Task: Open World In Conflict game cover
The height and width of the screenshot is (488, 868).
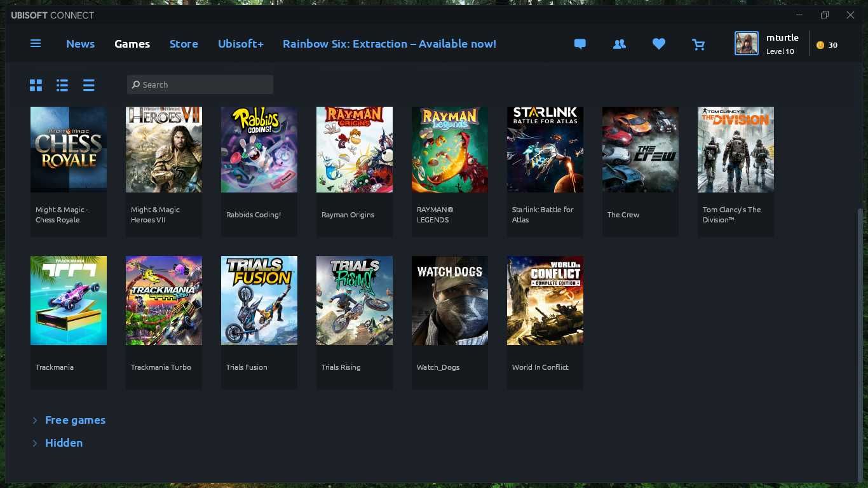Action: coord(545,301)
